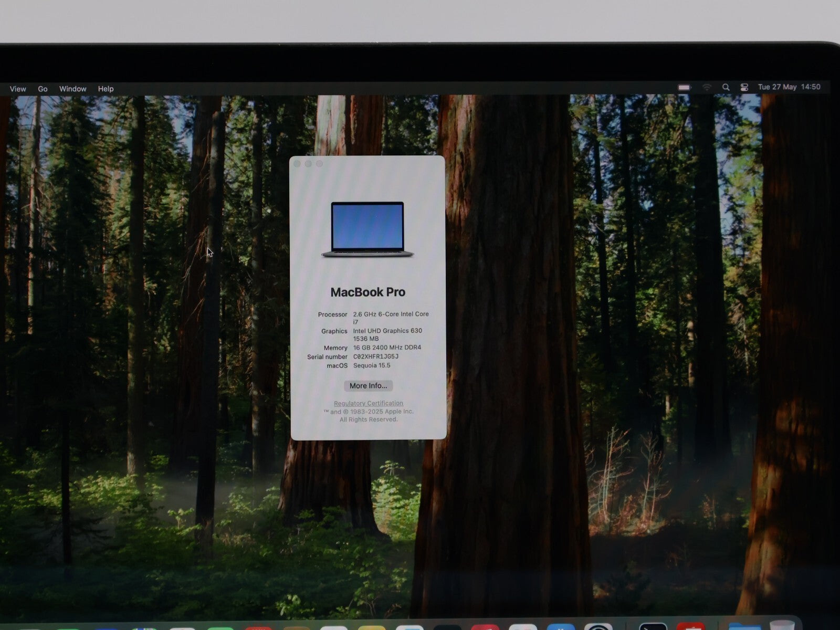Open the View menu

[x=18, y=89]
